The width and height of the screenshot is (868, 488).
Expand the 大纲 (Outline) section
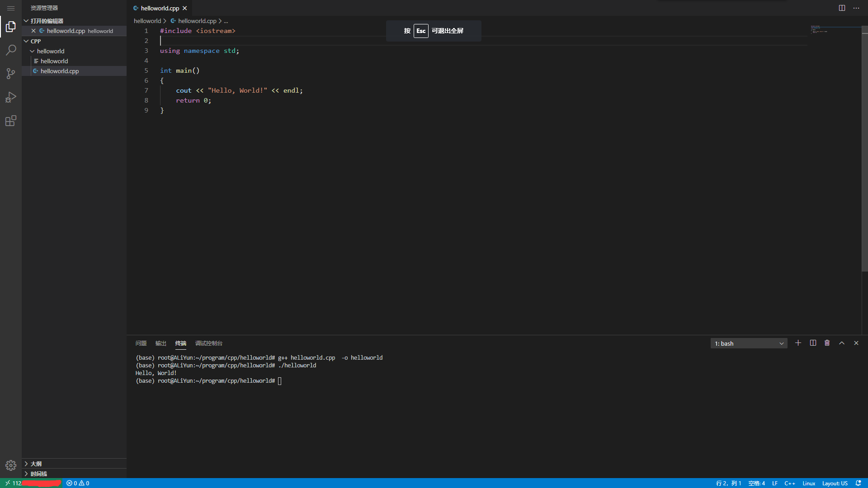point(74,464)
